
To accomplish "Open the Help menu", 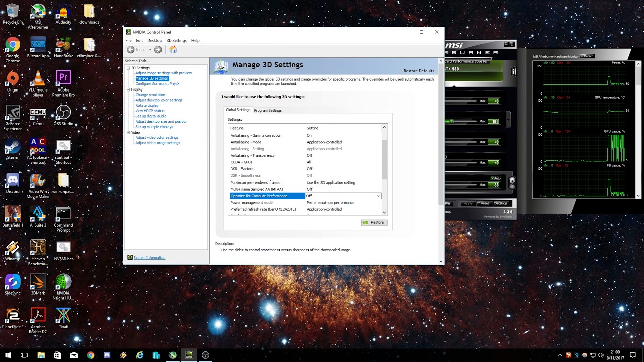I will tap(195, 40).
